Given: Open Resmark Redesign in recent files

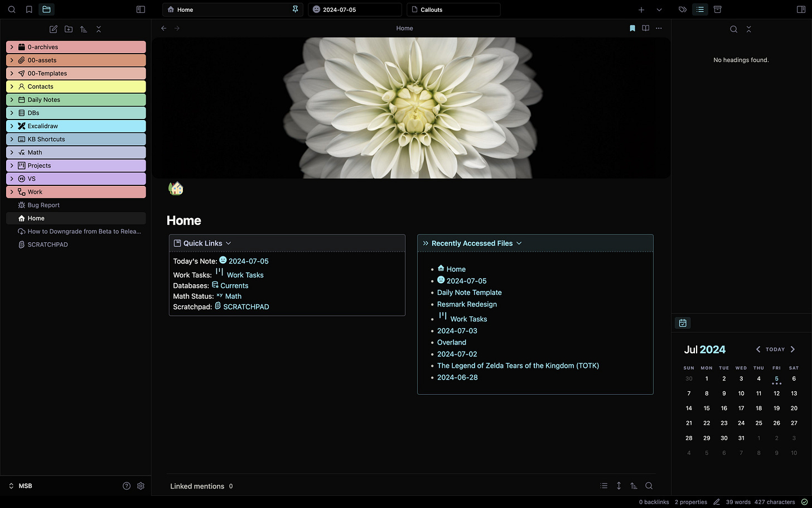Looking at the screenshot, I should (467, 304).
